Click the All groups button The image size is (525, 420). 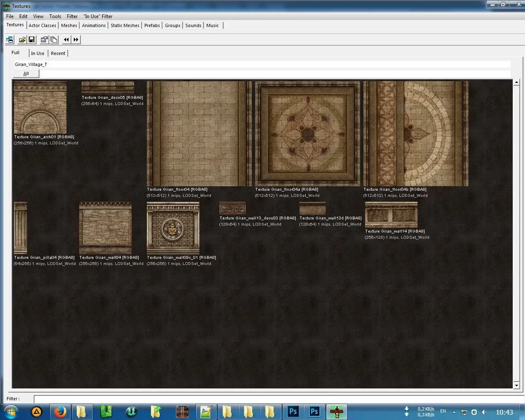click(x=26, y=73)
